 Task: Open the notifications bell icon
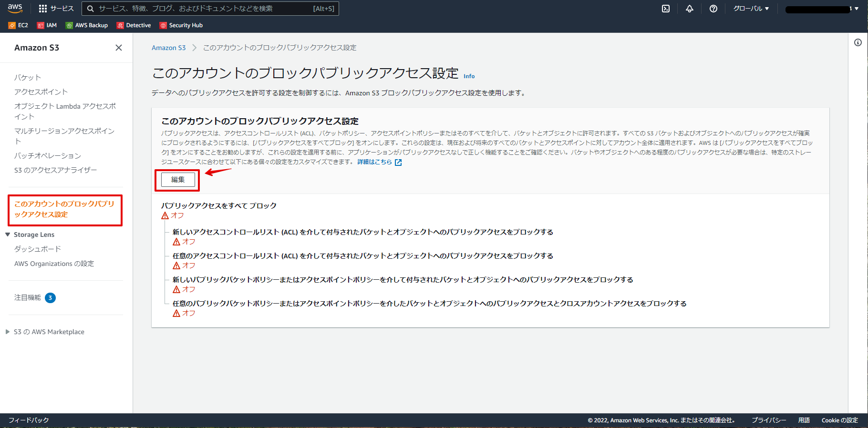pyautogui.click(x=690, y=9)
